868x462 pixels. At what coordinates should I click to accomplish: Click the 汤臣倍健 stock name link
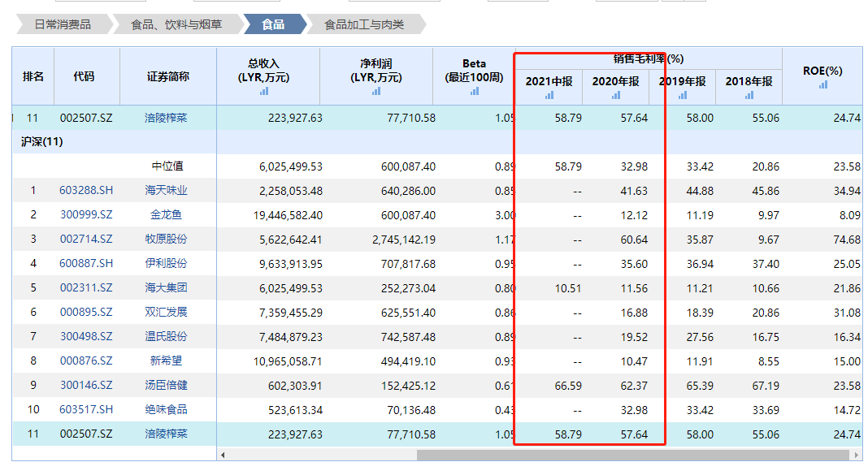tap(167, 386)
